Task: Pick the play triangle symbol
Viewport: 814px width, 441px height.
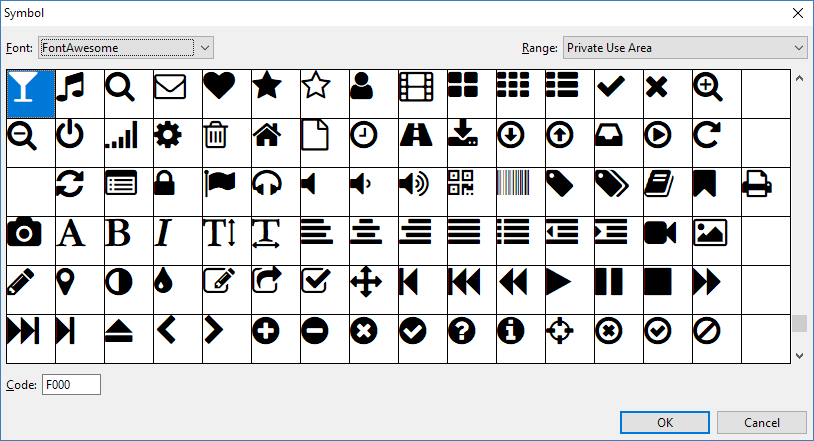Action: tap(569, 289)
